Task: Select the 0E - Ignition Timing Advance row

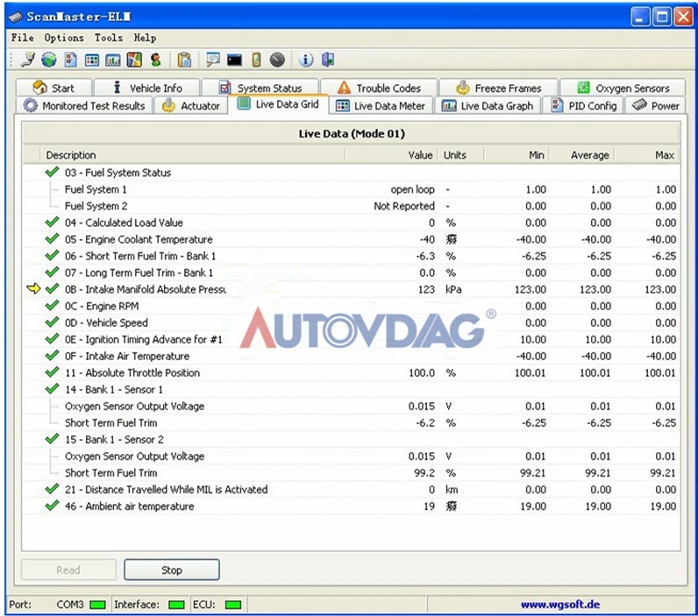Action: coord(352,339)
